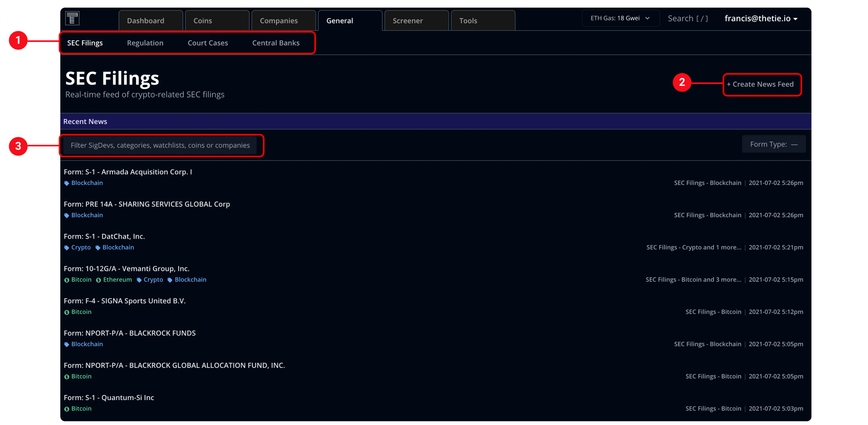The image size is (868, 425).
Task: Open Form S-1 DatChat, Inc. filing
Action: (104, 236)
